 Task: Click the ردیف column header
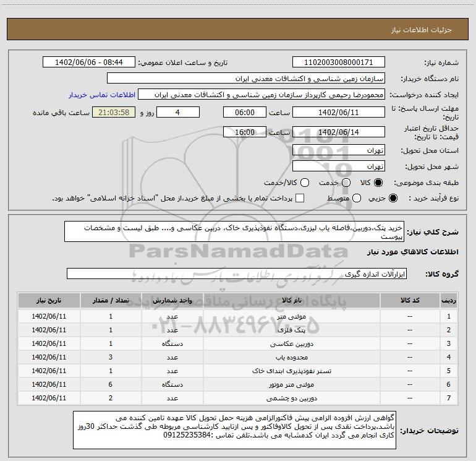click(x=449, y=301)
